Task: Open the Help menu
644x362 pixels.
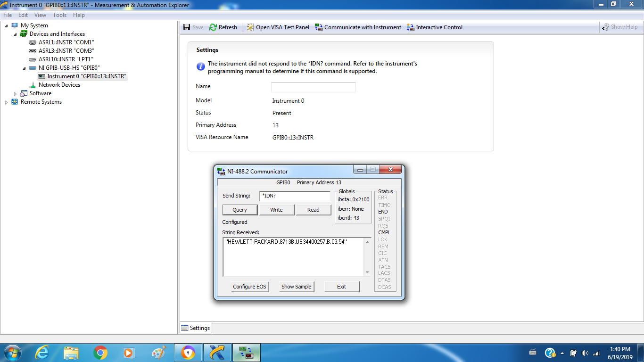Action: click(x=79, y=15)
